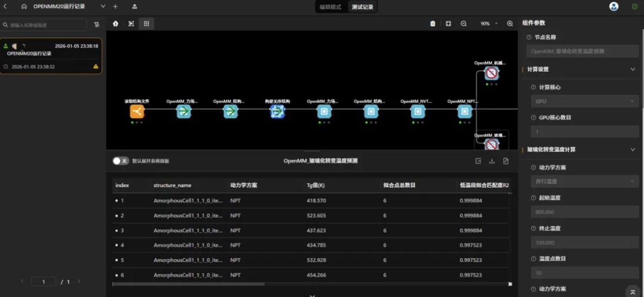Open the OPENMM20运行记录 record card
The image size is (644, 297).
coord(51,56)
